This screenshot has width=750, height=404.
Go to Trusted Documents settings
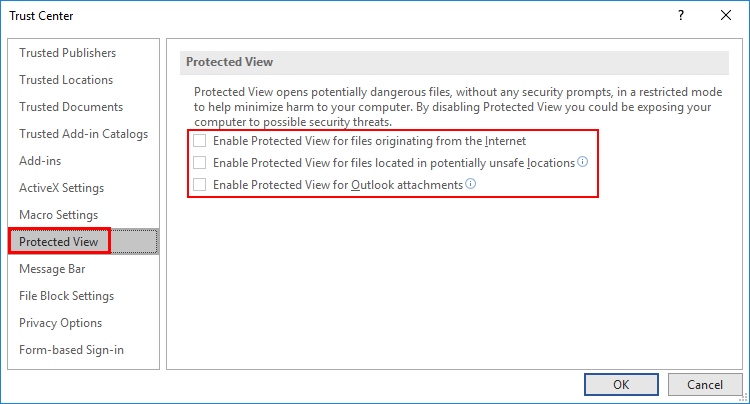(71, 107)
